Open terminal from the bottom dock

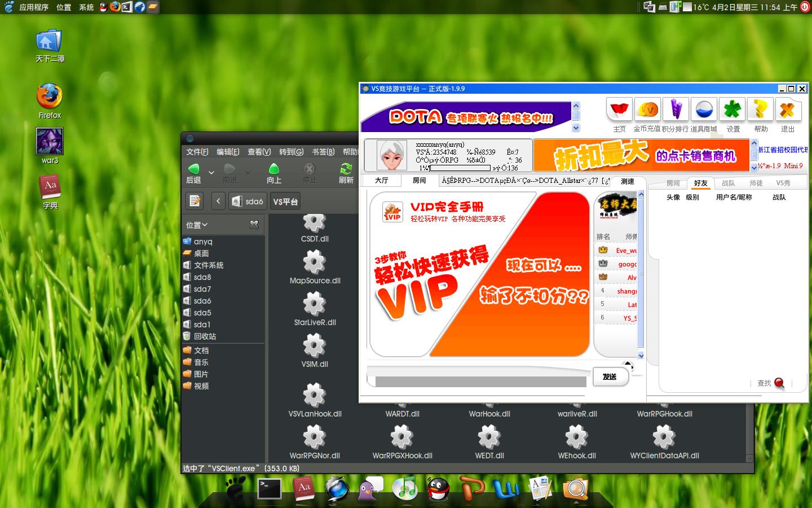270,488
